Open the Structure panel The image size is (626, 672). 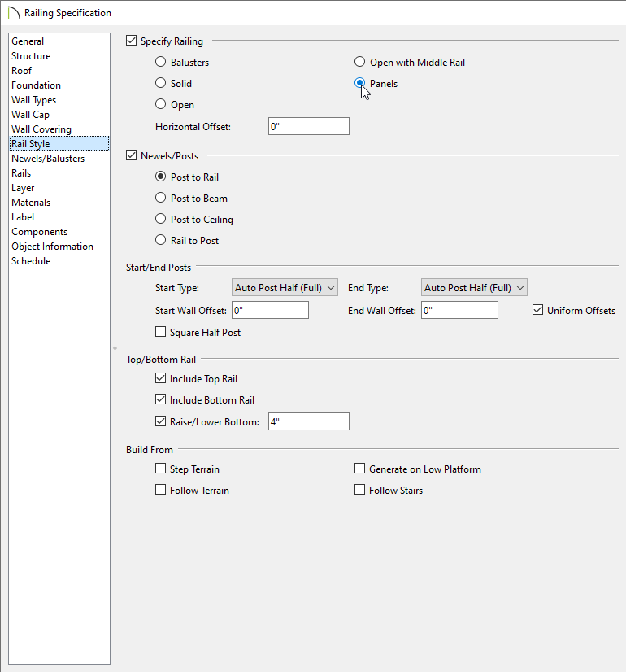click(x=31, y=56)
